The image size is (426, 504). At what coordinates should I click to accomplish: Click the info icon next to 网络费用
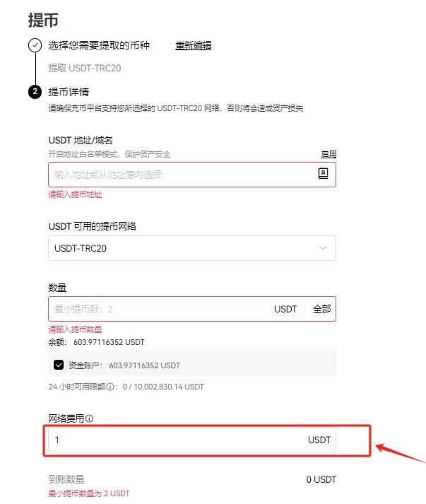point(90,418)
